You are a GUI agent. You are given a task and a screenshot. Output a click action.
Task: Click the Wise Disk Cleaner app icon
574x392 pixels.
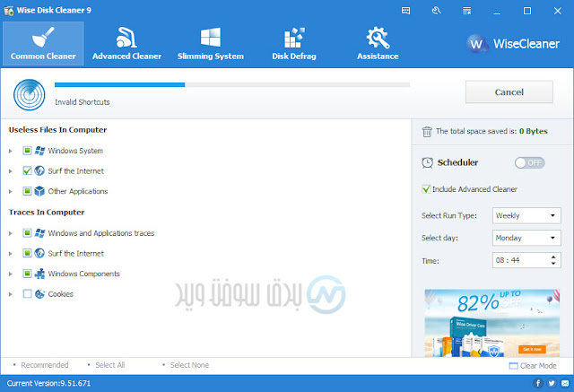click(8, 10)
